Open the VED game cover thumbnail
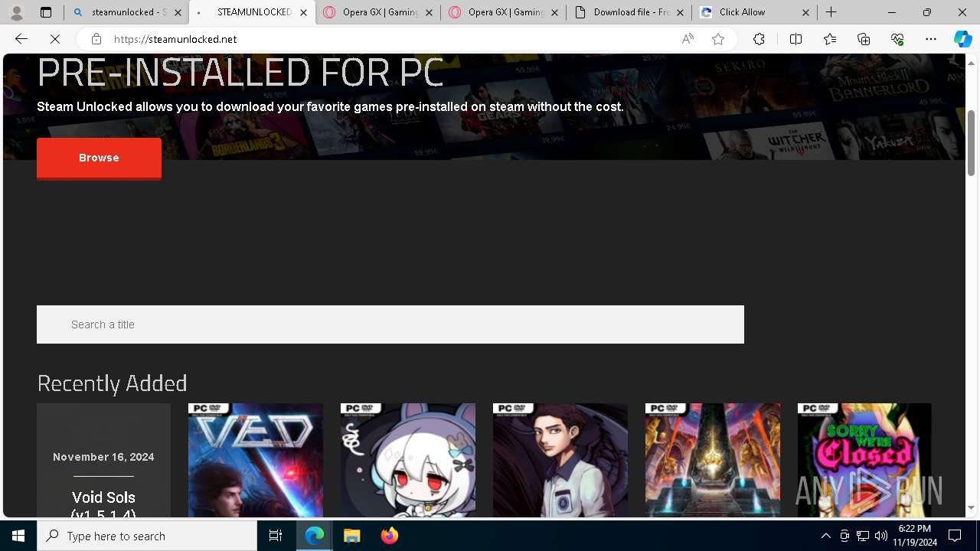Screen dimensions: 980x551 [x=256, y=461]
